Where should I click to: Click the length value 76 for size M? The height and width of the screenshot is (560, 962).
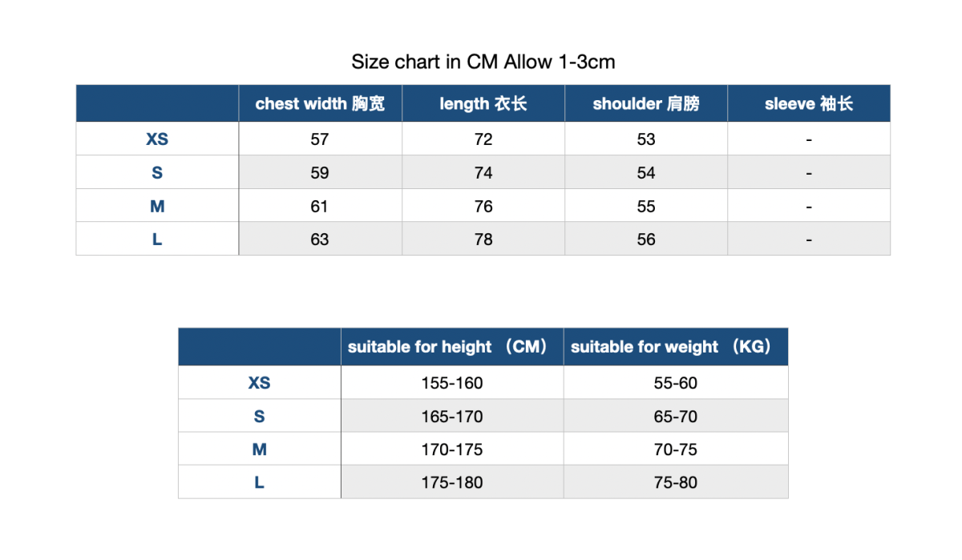tap(483, 206)
